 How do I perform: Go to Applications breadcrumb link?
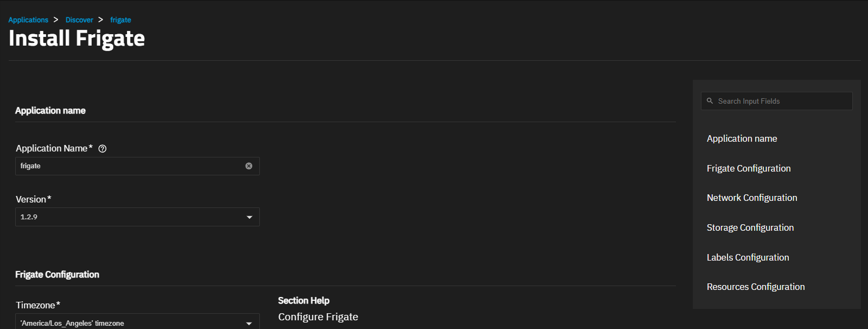tap(28, 20)
